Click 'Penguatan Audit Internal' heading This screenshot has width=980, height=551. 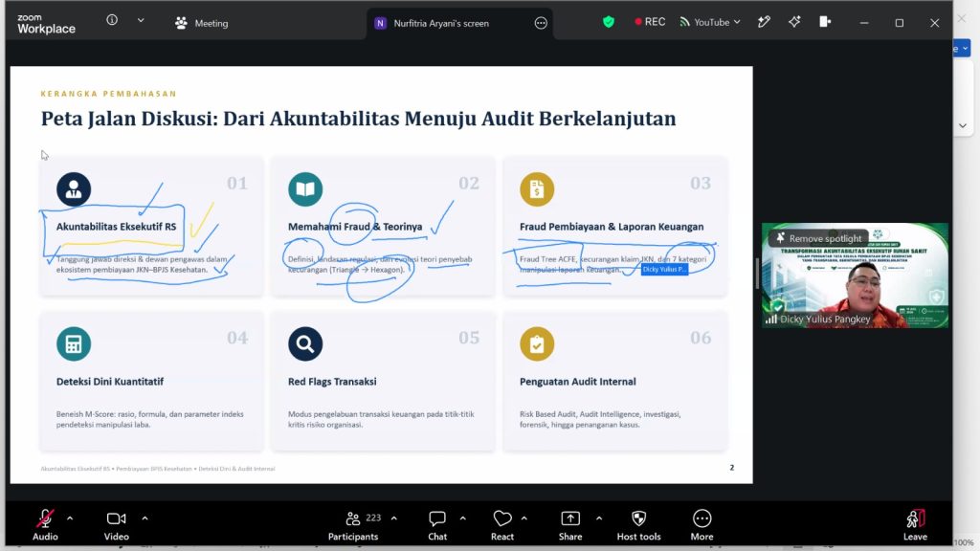click(578, 382)
